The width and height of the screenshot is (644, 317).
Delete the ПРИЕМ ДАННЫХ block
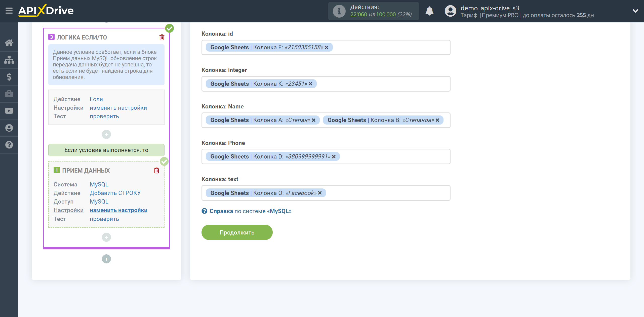point(156,171)
